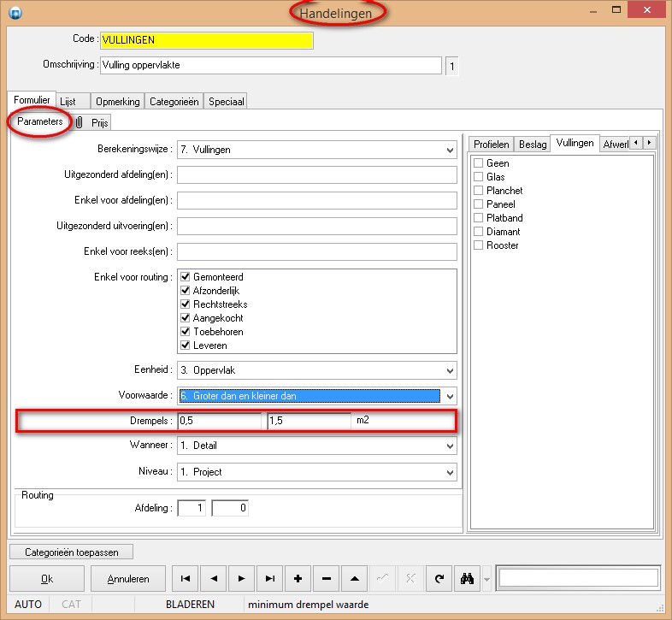672x620 pixels.
Task: Click the Enkel voor afdeling(en) field
Action: (x=317, y=201)
